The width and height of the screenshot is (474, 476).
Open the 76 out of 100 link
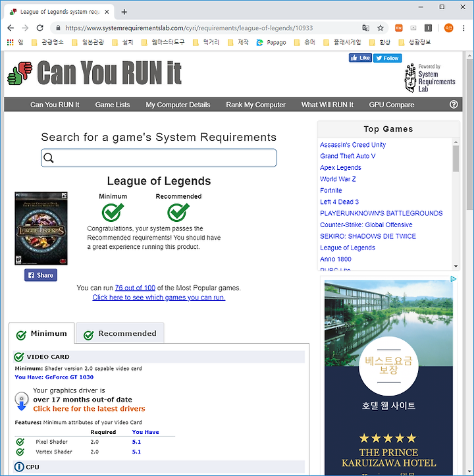pos(135,288)
